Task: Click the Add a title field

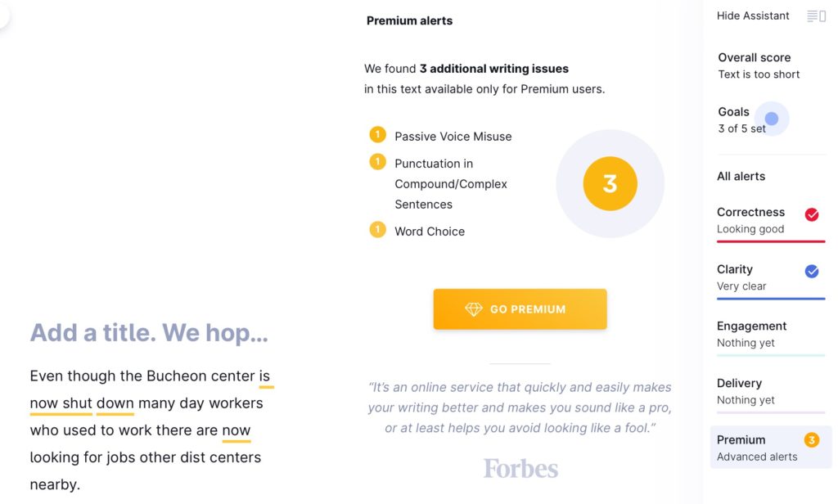Action: (x=149, y=333)
